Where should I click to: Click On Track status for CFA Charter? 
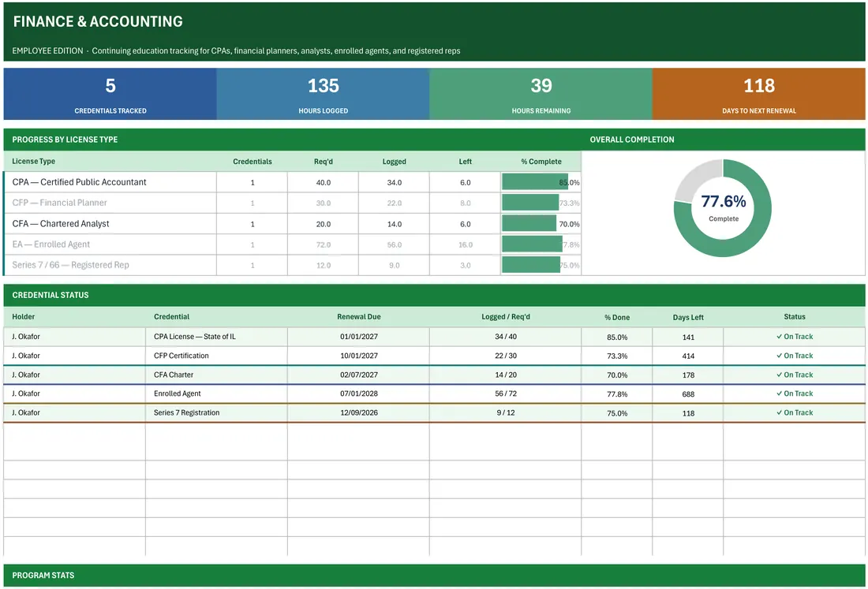(x=795, y=375)
